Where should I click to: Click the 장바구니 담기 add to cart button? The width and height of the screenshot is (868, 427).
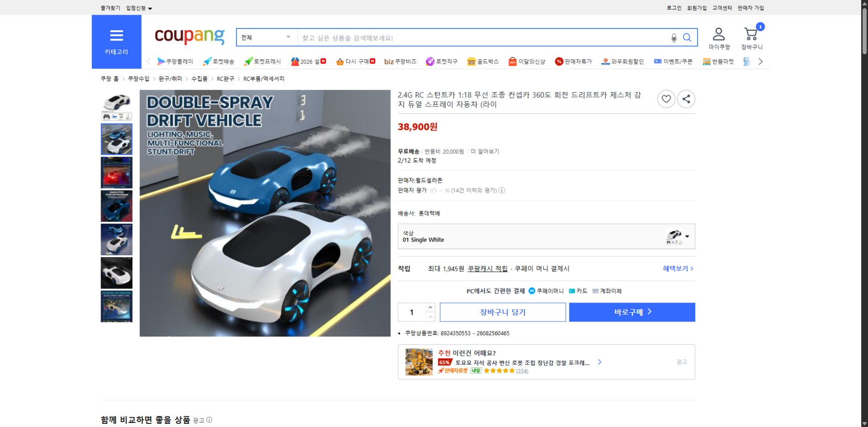coord(502,312)
